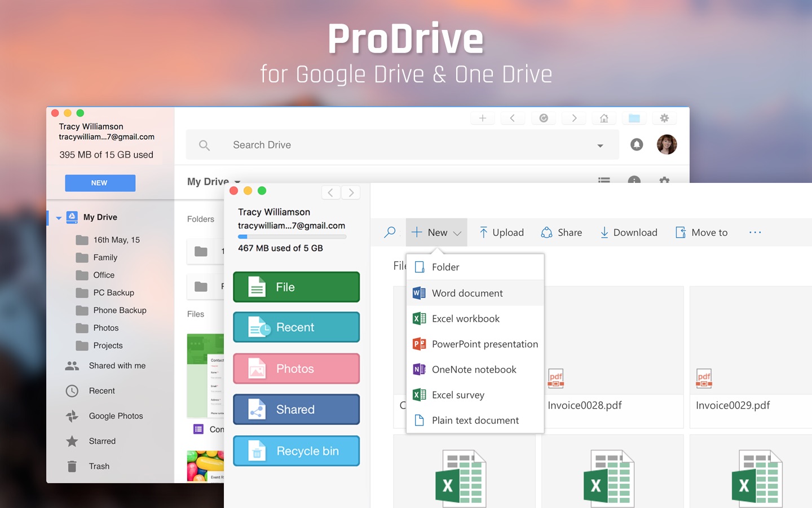Open Trash in the Google Drive sidebar
This screenshot has height=508, width=812.
(x=88, y=466)
